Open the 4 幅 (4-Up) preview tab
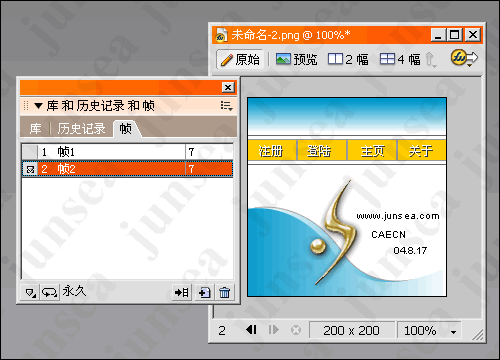 [400, 60]
